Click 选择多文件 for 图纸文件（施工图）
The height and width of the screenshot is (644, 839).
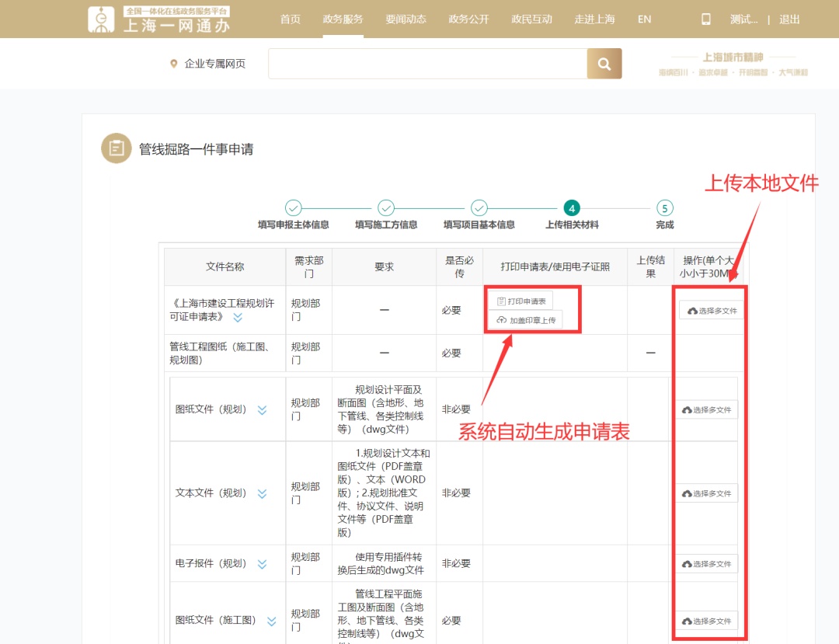706,621
